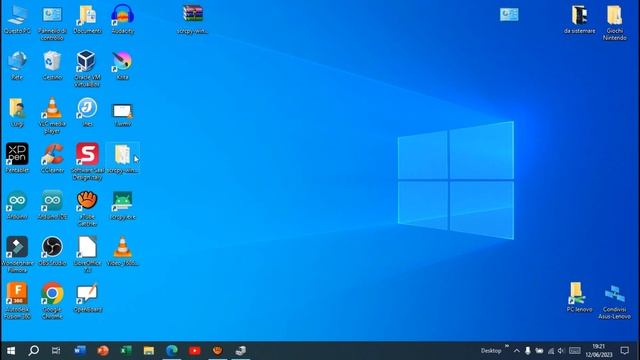
Task: Select the whiteboard icon right of blue J
Action: (x=122, y=110)
